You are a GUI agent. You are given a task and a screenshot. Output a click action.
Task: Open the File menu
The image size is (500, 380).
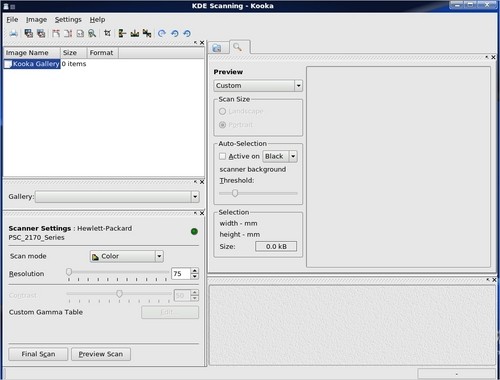12,20
